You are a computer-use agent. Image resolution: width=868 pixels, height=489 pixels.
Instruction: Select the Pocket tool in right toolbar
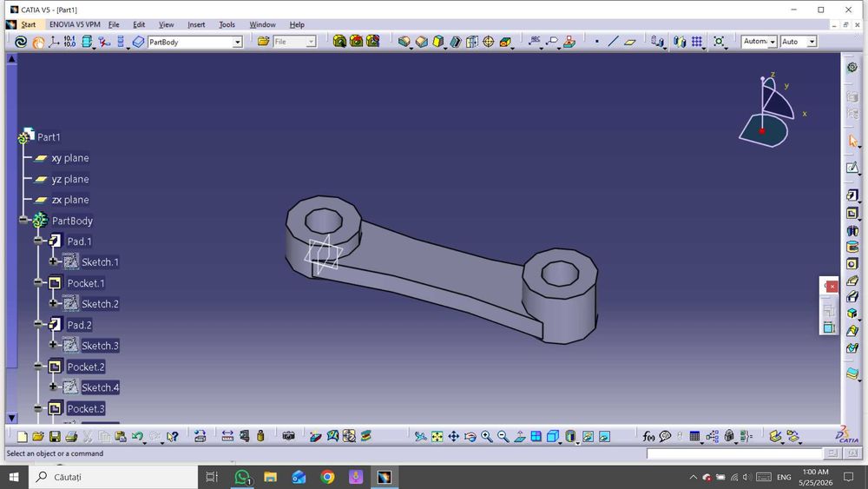[x=852, y=213]
